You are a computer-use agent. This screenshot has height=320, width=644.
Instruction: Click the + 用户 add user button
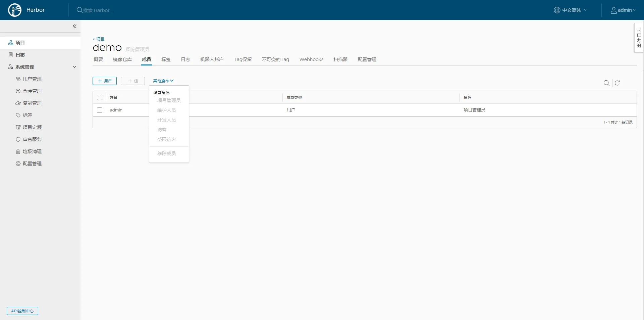pyautogui.click(x=105, y=81)
